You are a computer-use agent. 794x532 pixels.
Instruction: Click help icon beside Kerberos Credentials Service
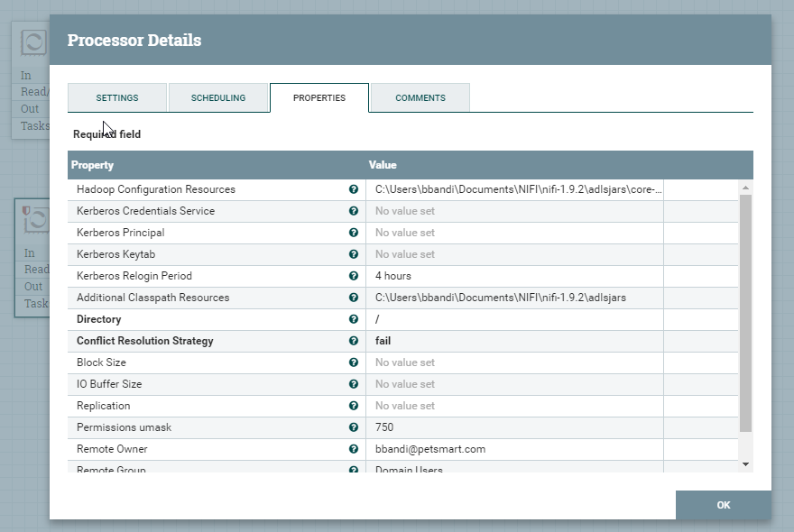tap(354, 211)
